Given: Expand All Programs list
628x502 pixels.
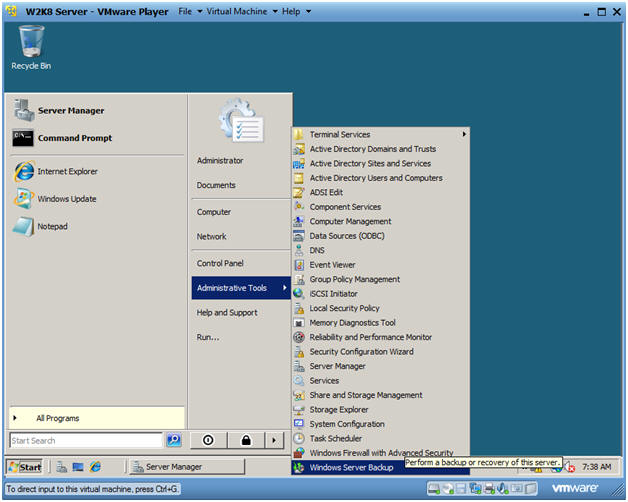Looking at the screenshot, I should pos(97,418).
